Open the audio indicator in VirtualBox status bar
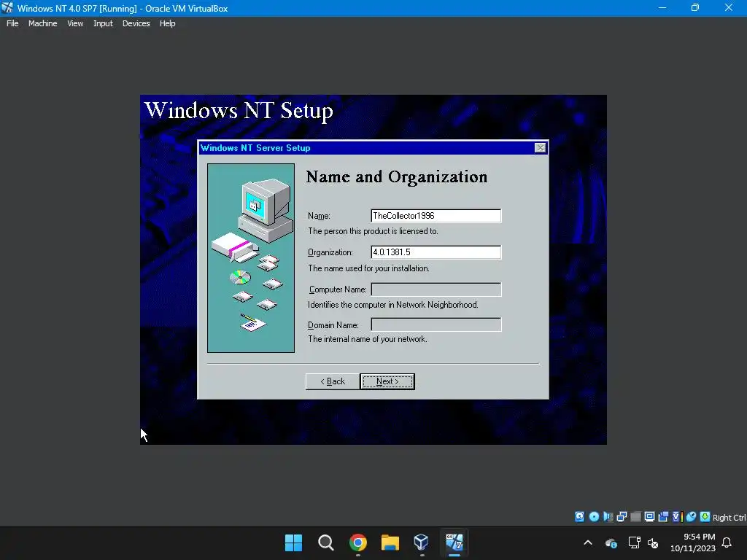The width and height of the screenshot is (747, 560). click(x=608, y=517)
